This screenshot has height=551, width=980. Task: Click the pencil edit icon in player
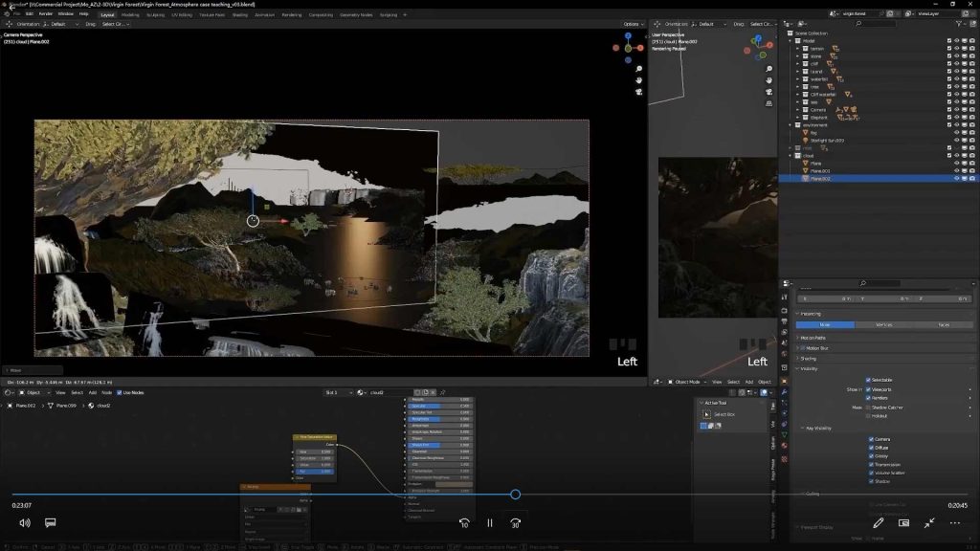click(x=879, y=523)
